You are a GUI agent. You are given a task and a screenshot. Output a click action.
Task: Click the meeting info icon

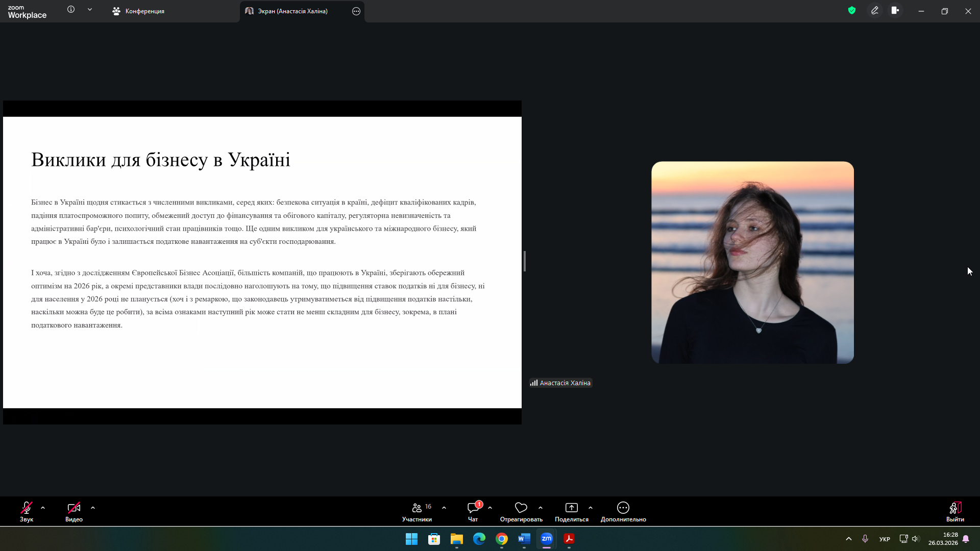point(71,10)
